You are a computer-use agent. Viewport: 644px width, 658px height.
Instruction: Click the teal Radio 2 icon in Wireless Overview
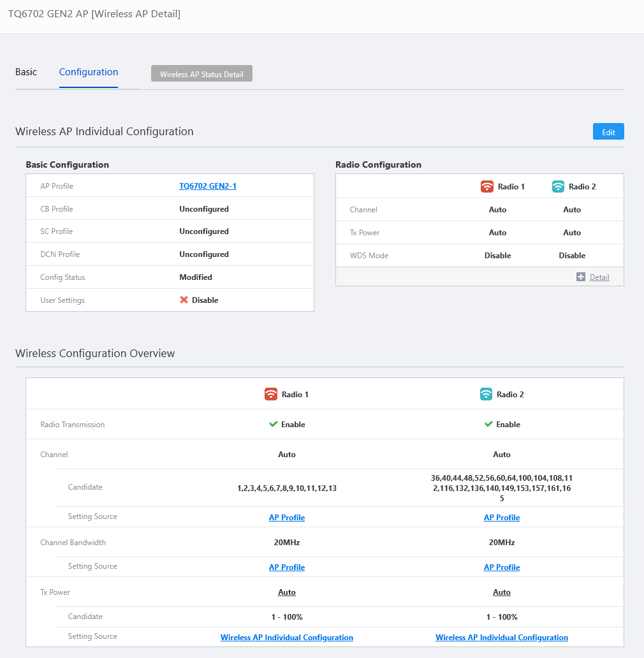pyautogui.click(x=486, y=394)
